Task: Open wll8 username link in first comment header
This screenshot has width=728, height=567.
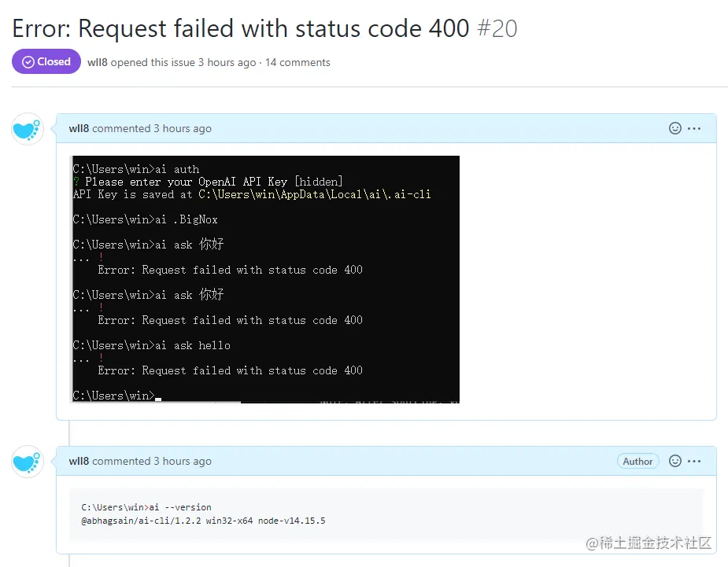Action: coord(79,128)
